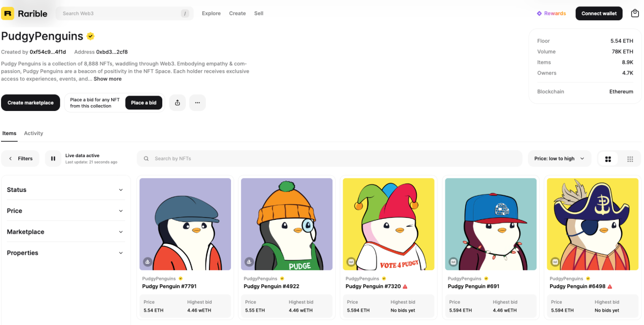Open the Penguin #4922 orange beanie thumbnail
The image size is (644, 325).
click(287, 224)
